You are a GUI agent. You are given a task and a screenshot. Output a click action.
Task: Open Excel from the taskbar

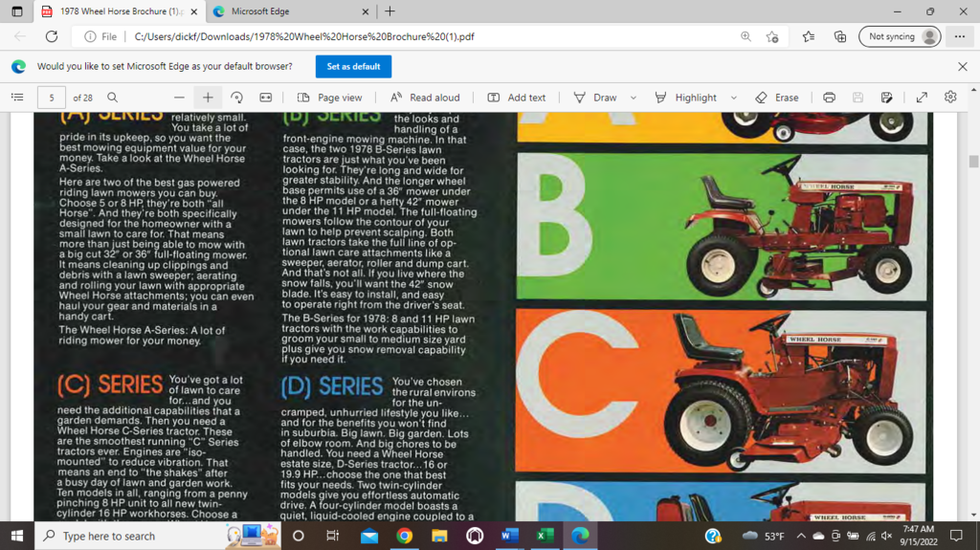545,536
